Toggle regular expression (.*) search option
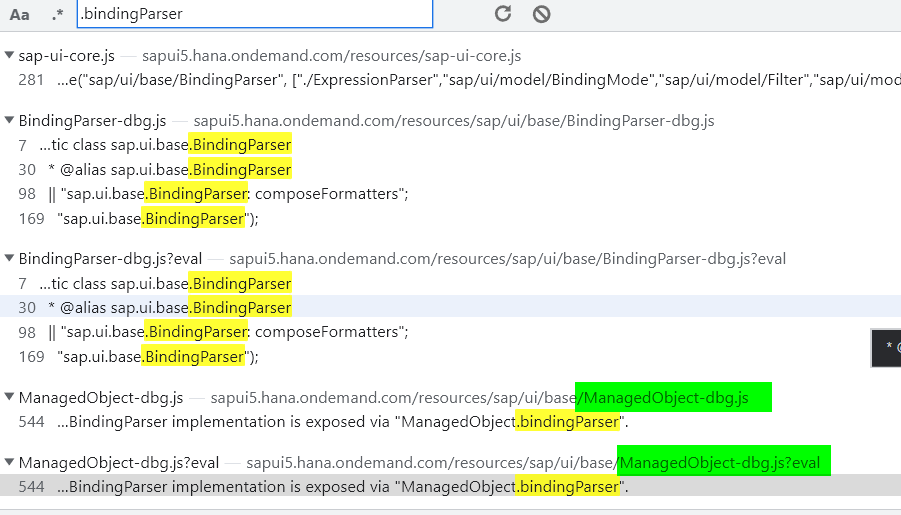 point(57,14)
